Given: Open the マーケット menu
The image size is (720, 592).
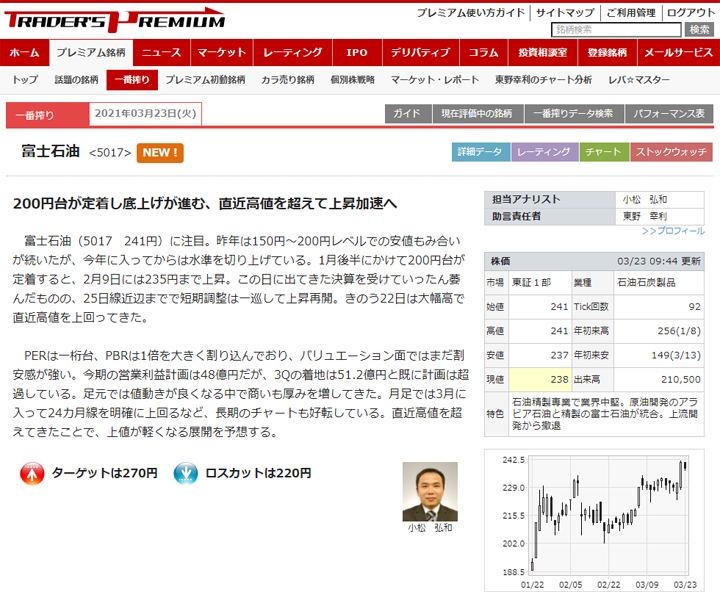Looking at the screenshot, I should 221,53.
